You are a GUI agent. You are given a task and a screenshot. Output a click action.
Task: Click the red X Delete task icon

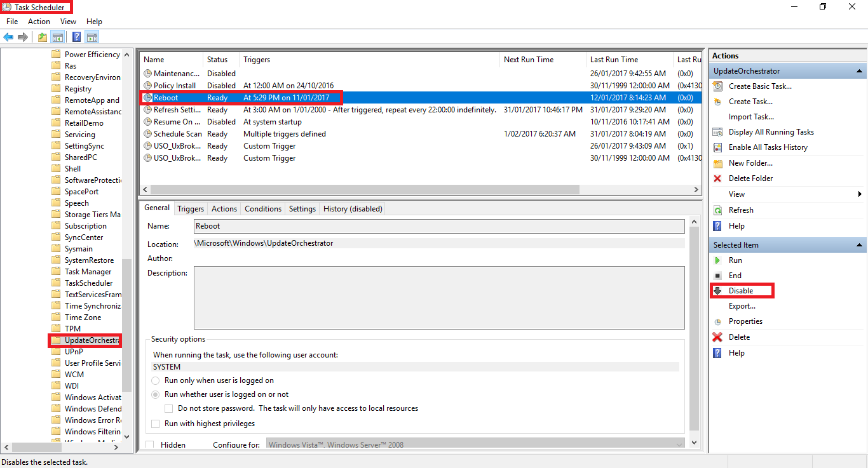tap(717, 337)
